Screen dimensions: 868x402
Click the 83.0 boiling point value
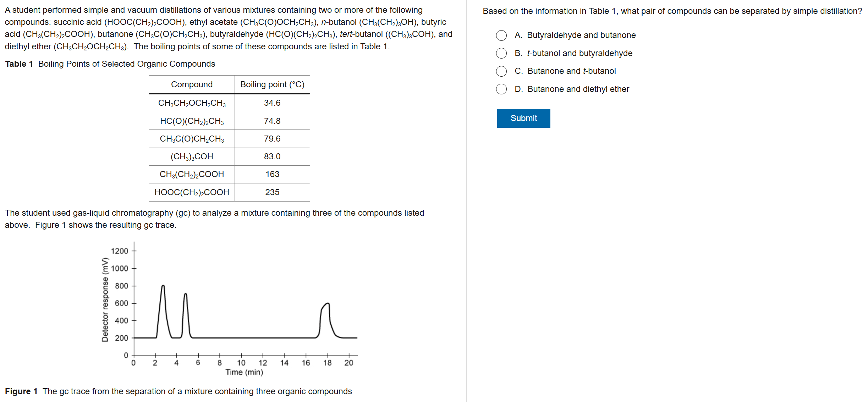(272, 156)
